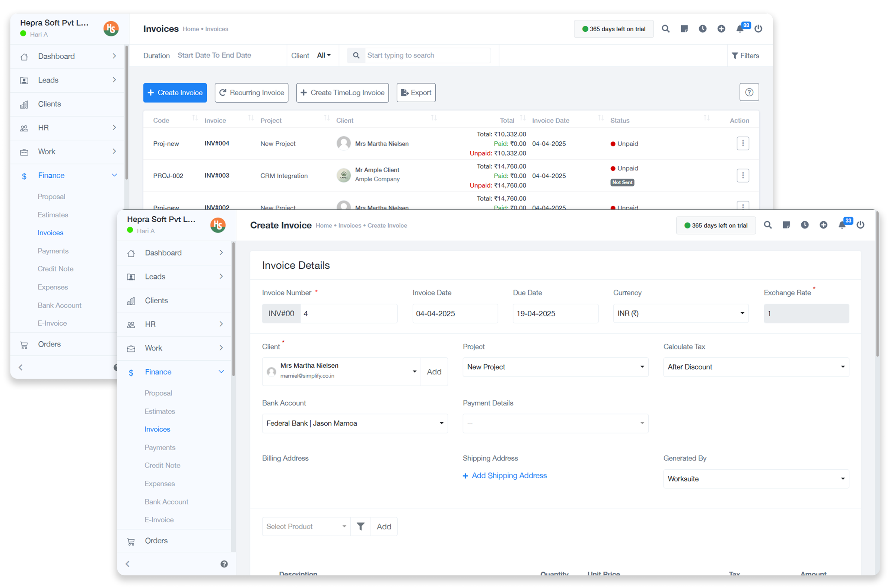
Task: Click the plus circle icon on Create Invoice header
Action: pos(823,225)
